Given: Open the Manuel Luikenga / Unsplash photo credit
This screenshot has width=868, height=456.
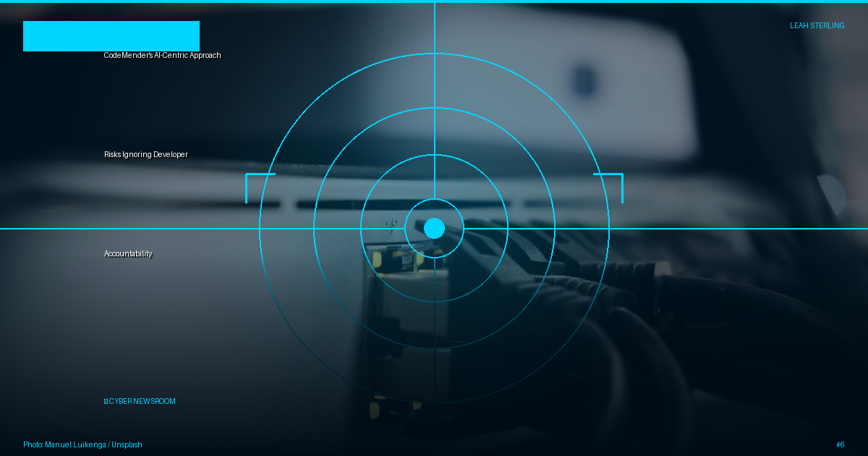Looking at the screenshot, I should [x=82, y=444].
